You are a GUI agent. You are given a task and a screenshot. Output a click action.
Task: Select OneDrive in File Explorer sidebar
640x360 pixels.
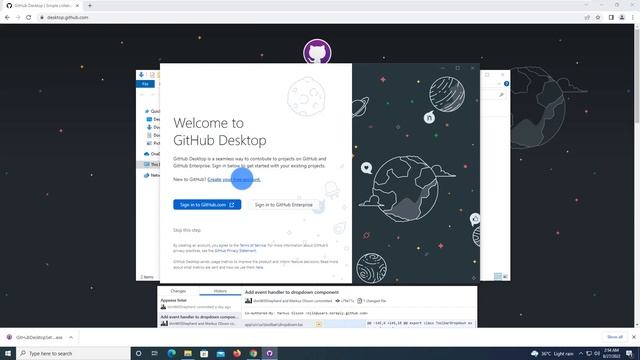(152, 154)
